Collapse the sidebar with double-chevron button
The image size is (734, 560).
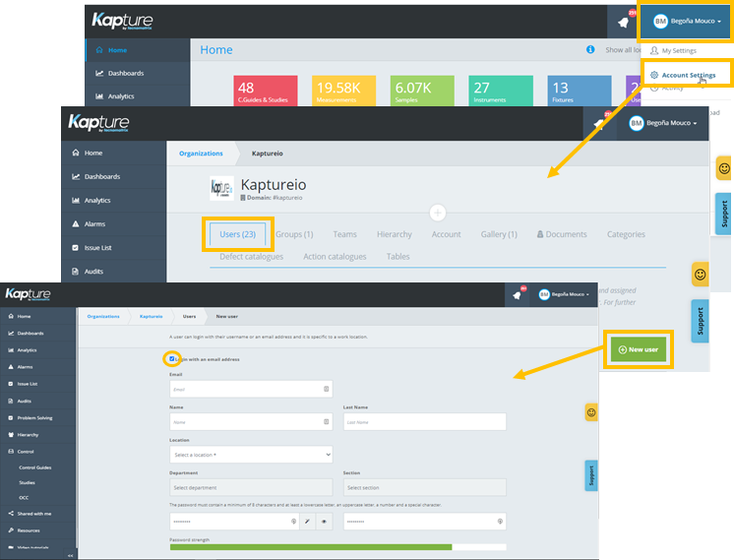(x=70, y=555)
